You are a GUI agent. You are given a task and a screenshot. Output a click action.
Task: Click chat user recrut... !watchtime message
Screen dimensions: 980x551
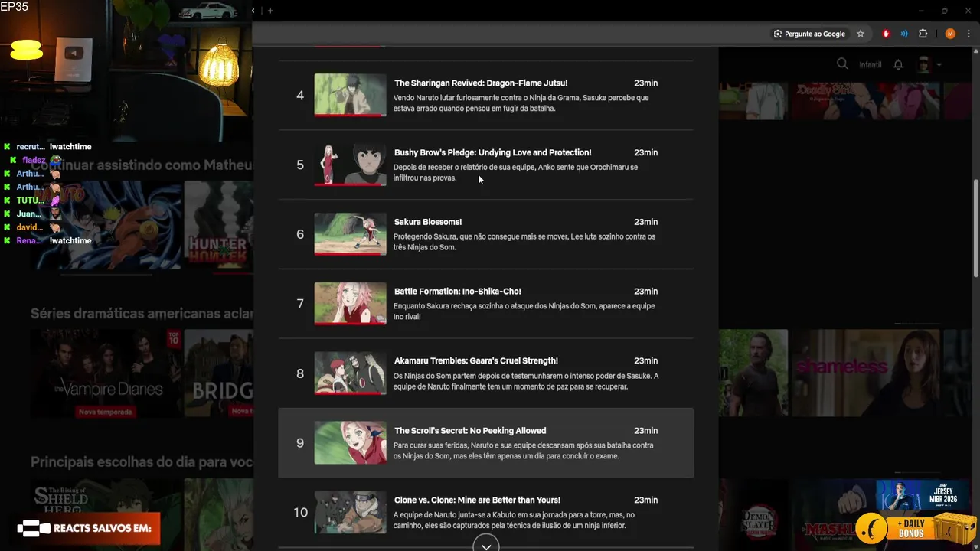[47, 147]
